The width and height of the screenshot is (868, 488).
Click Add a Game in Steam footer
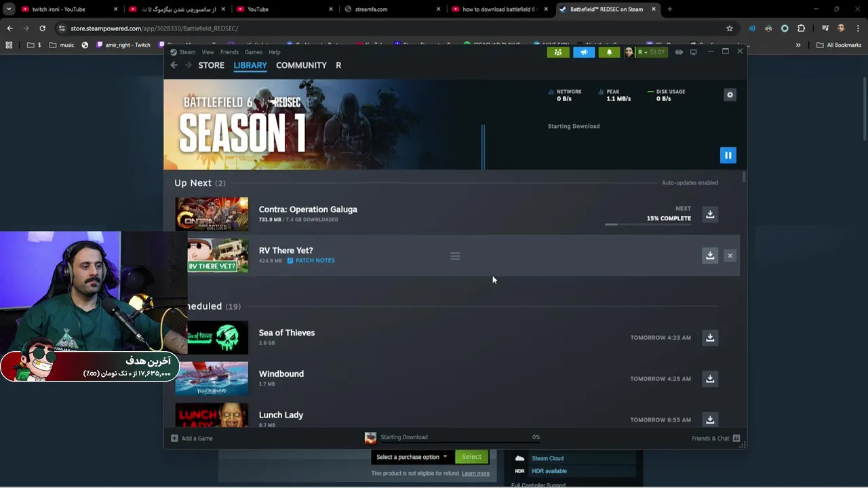pos(192,439)
